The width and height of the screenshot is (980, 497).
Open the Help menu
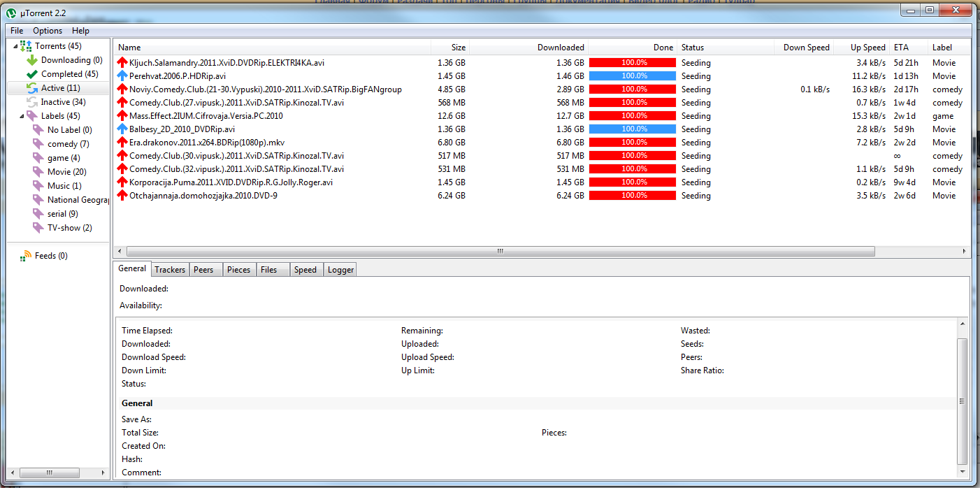click(x=81, y=31)
